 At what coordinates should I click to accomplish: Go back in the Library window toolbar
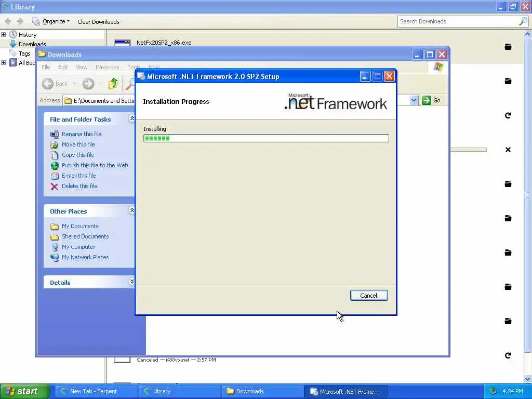point(8,21)
